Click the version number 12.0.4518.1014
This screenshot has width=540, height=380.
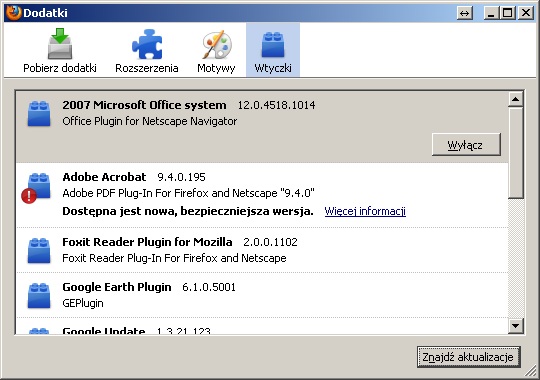(x=276, y=105)
